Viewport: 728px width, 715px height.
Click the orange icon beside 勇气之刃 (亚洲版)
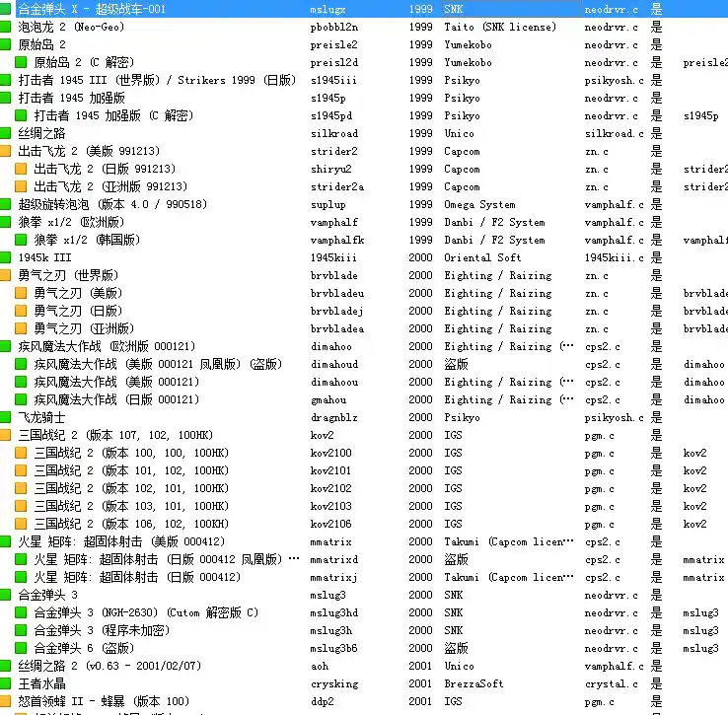click(21, 328)
